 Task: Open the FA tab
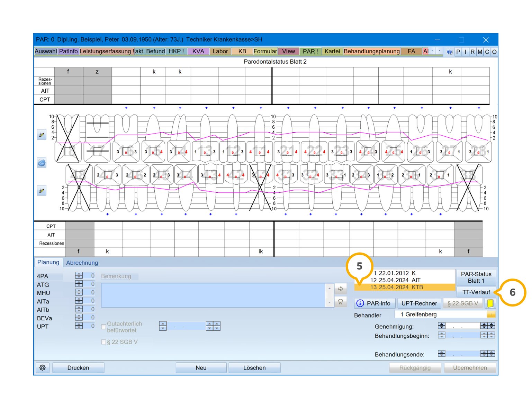pos(411,51)
